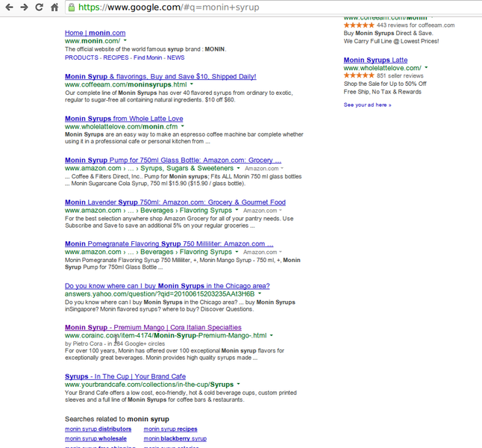Reload the page with refresh icon
The height and width of the screenshot is (448, 482).
[39, 7]
